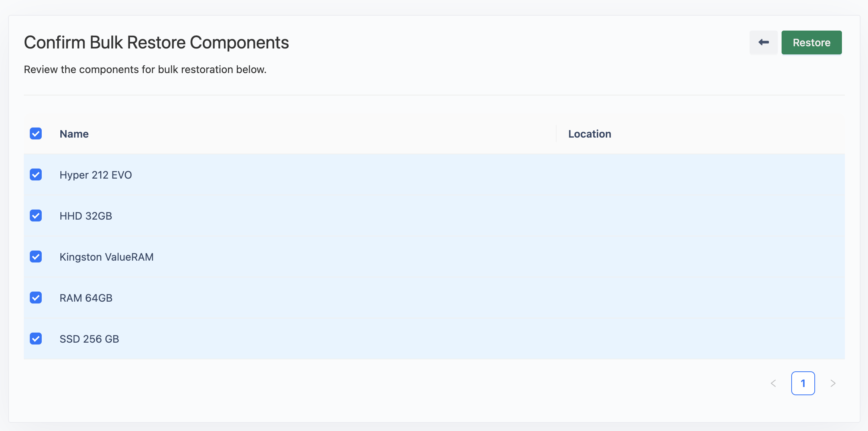Click the Confirm Bulk Restore Components heading
Screen dimensions: 868x431
pyautogui.click(x=156, y=43)
